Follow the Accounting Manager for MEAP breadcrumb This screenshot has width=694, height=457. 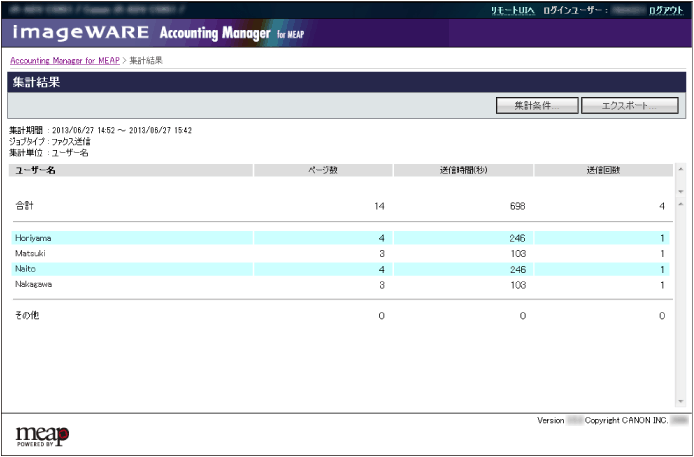(x=64, y=61)
